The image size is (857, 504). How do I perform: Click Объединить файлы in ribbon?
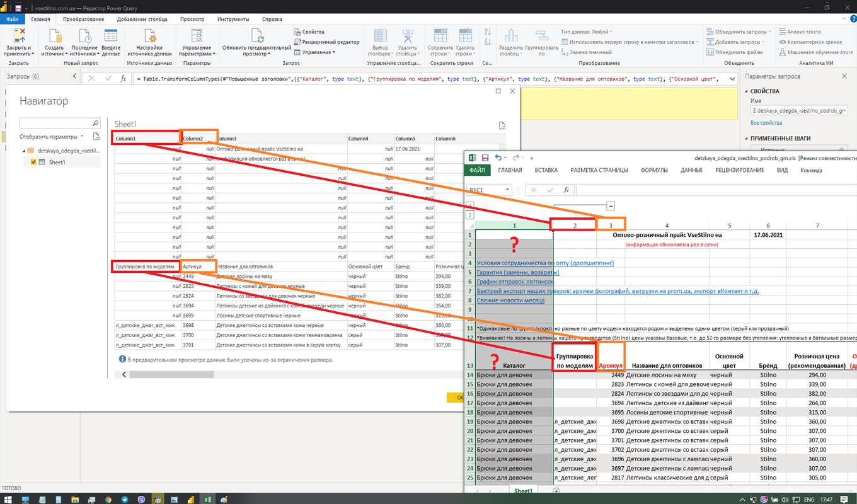735,52
